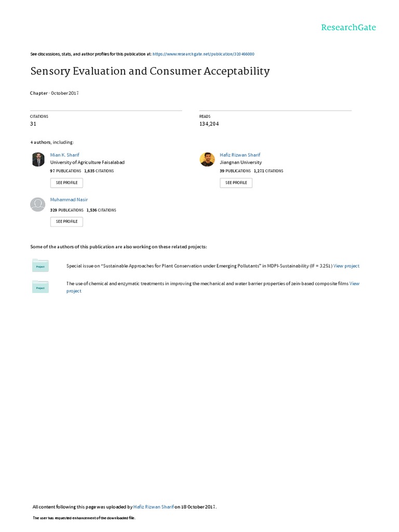Click the 31 citations count
Viewport: 399px width, 532px height.
coord(33,124)
